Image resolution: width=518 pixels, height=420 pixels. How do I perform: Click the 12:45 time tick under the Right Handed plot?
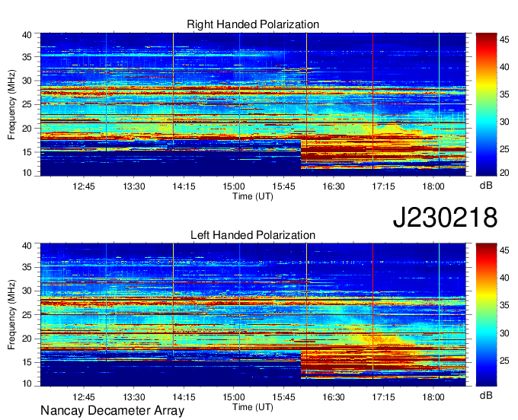(x=84, y=186)
